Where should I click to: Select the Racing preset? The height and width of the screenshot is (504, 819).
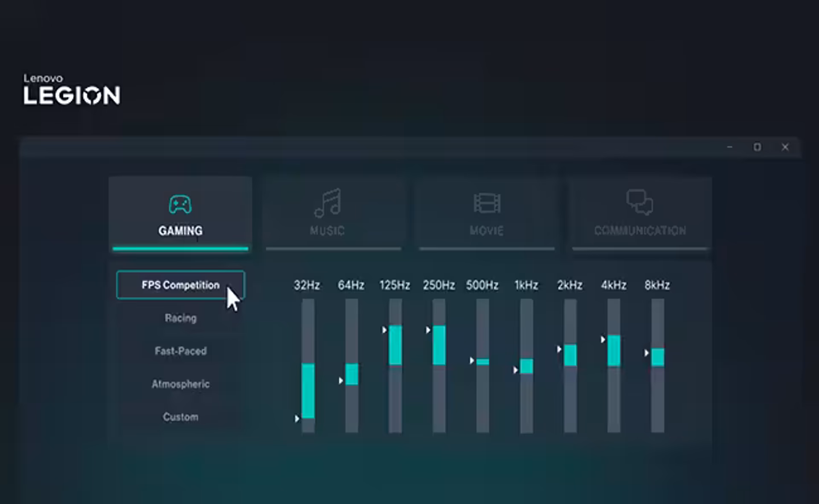[x=180, y=318]
